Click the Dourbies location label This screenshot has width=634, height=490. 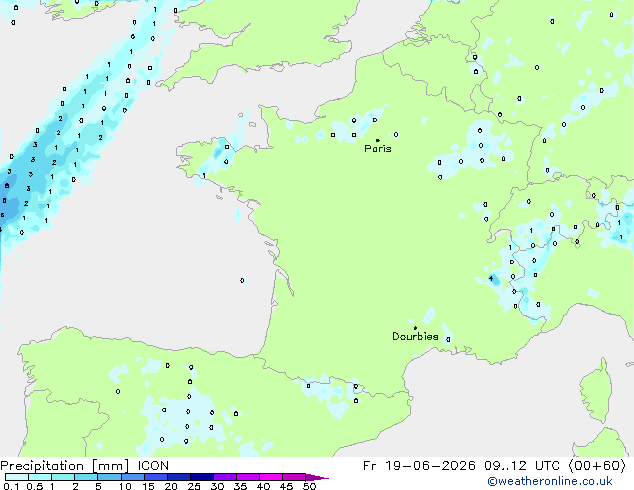[x=415, y=336]
